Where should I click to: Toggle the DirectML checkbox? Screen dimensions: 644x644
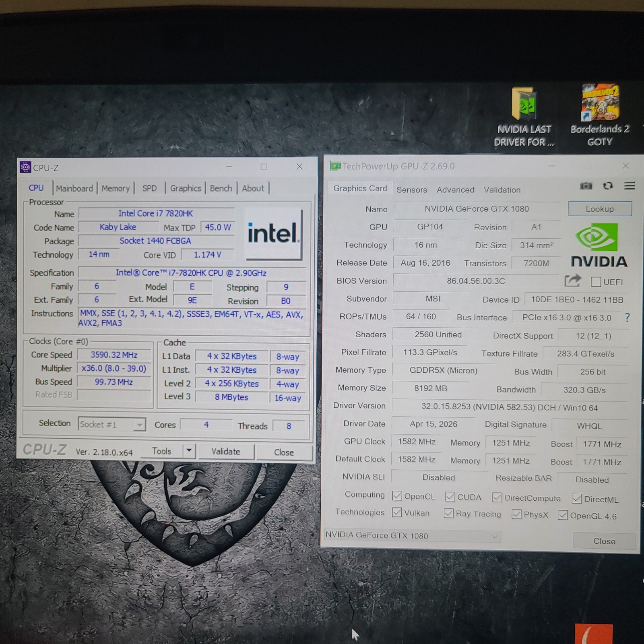[577, 499]
